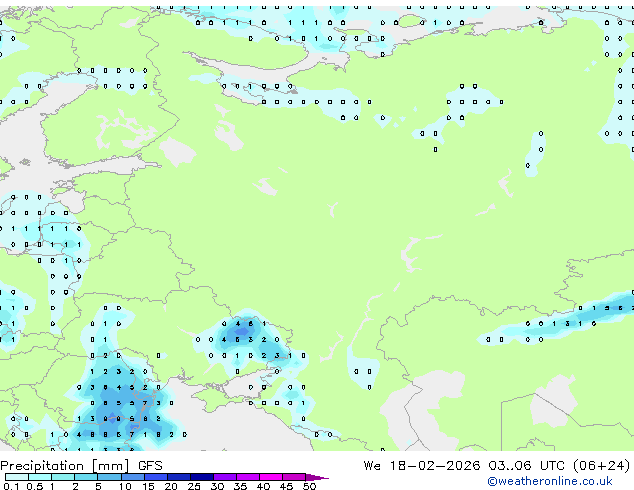Click the '25' legend value label

(194, 486)
